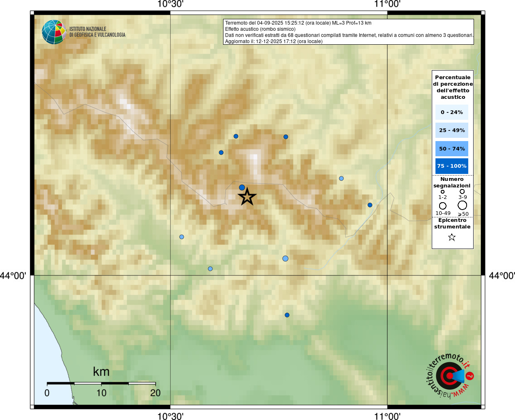The image size is (515, 420).
Task: Click 'Istituto Nazionale di Geofisica e Vulcanologia' text
Action: [97, 32]
